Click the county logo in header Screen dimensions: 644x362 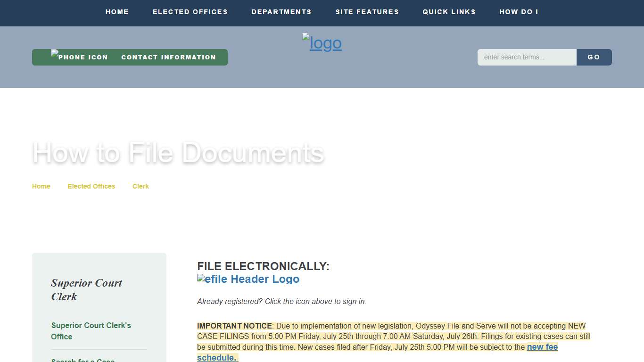click(322, 43)
